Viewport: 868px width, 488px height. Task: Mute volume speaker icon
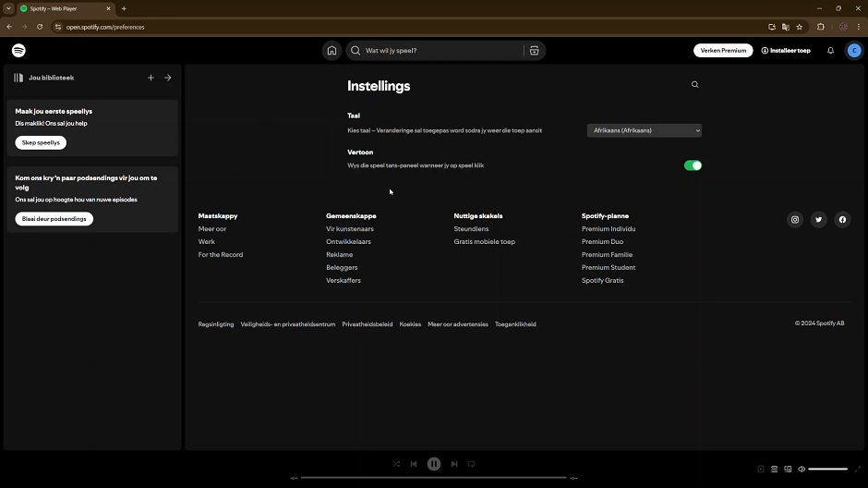click(x=801, y=469)
